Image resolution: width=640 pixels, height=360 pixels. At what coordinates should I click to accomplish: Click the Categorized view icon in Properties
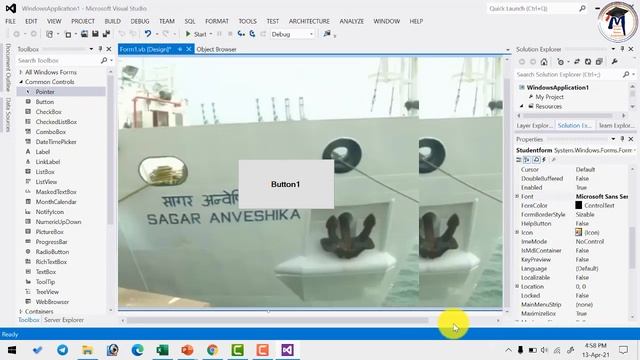tap(519, 160)
